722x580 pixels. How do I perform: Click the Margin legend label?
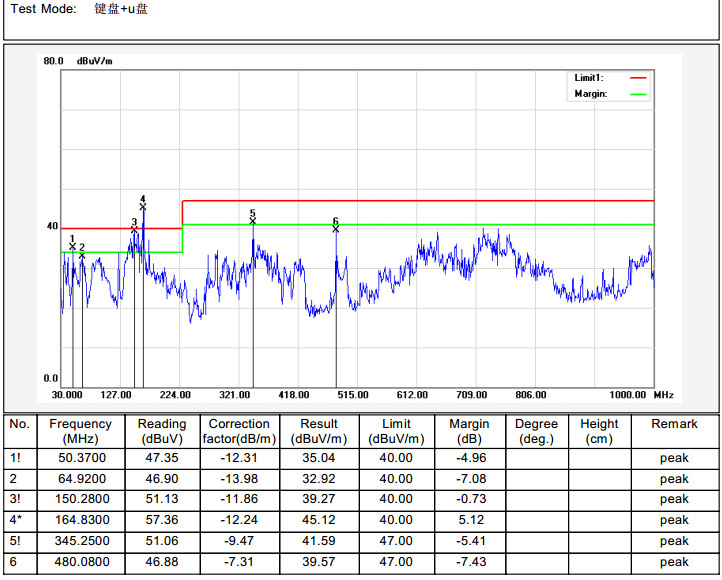(x=591, y=94)
